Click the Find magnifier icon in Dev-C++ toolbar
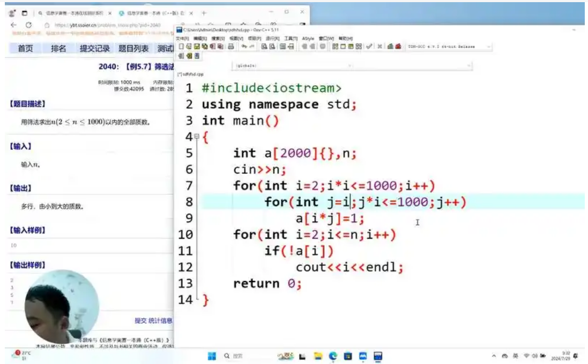This screenshot has width=588, height=364. 264,47
